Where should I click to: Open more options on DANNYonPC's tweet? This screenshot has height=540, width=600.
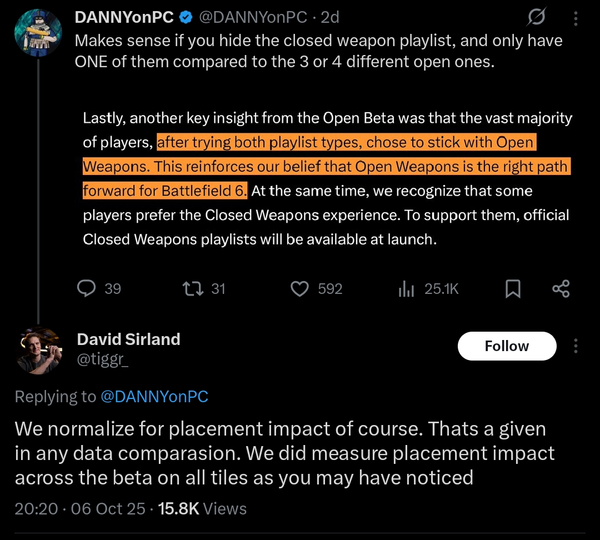pyautogui.click(x=574, y=19)
